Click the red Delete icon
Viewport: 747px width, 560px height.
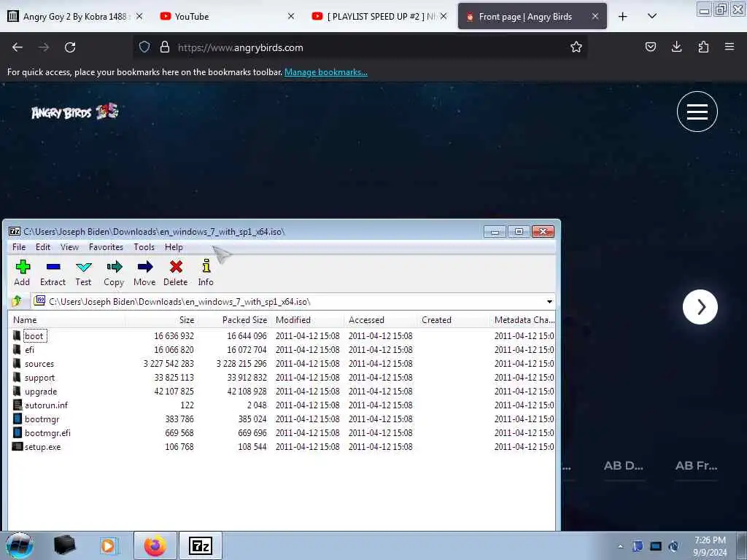click(176, 273)
